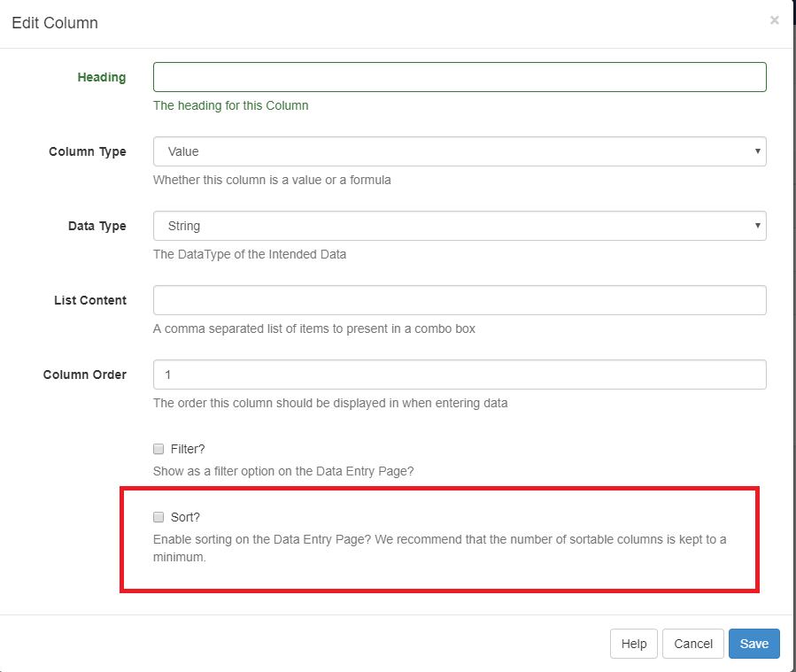Click the arrow on the Data Type combo box

(x=757, y=226)
